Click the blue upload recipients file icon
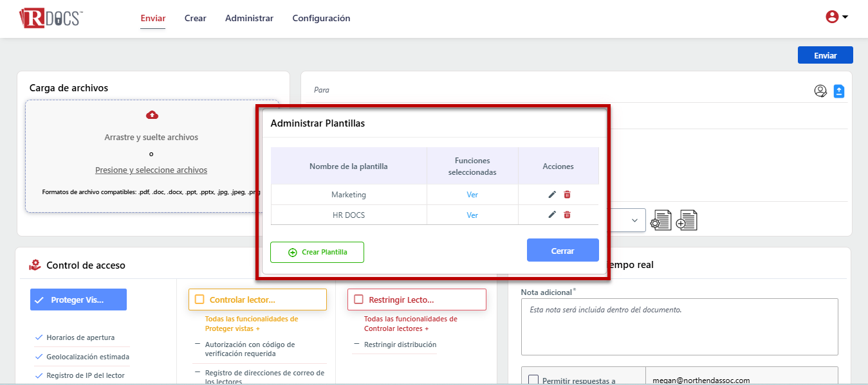The width and height of the screenshot is (868, 385). 839,91
